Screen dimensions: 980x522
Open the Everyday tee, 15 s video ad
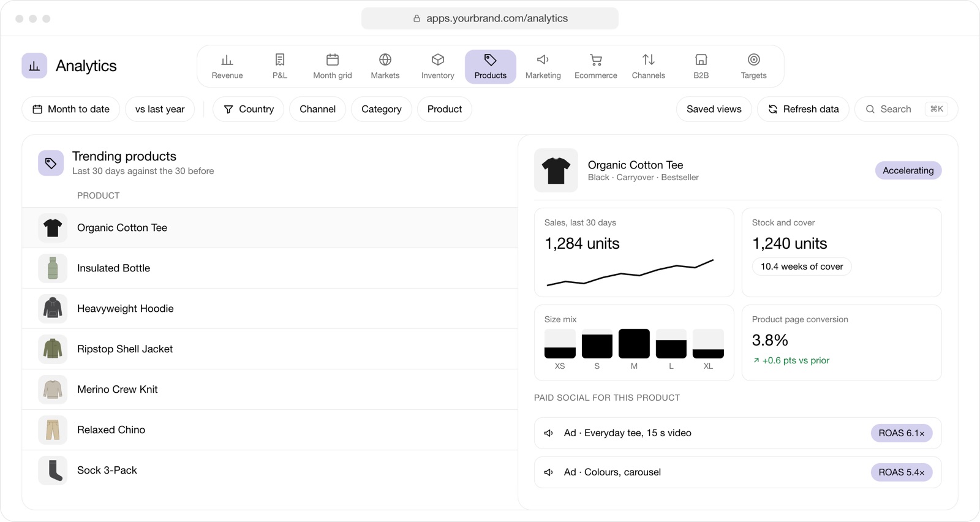click(x=738, y=433)
